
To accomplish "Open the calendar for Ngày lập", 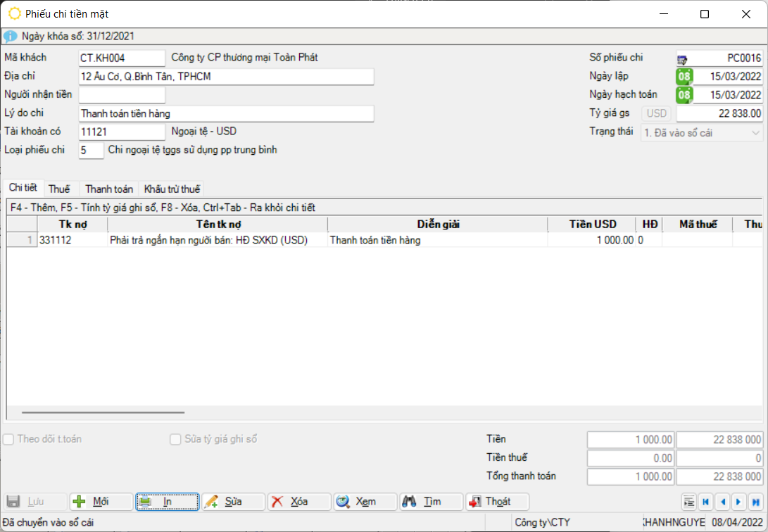I will [684, 77].
